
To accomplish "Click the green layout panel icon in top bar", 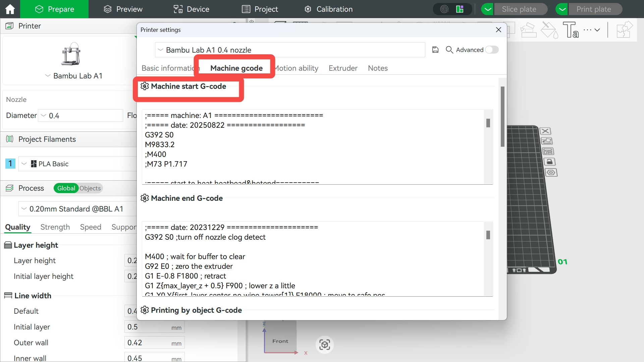I will [x=460, y=9].
